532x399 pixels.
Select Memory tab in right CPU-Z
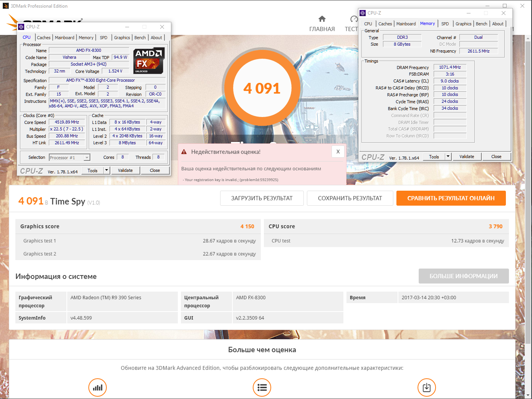(x=428, y=23)
